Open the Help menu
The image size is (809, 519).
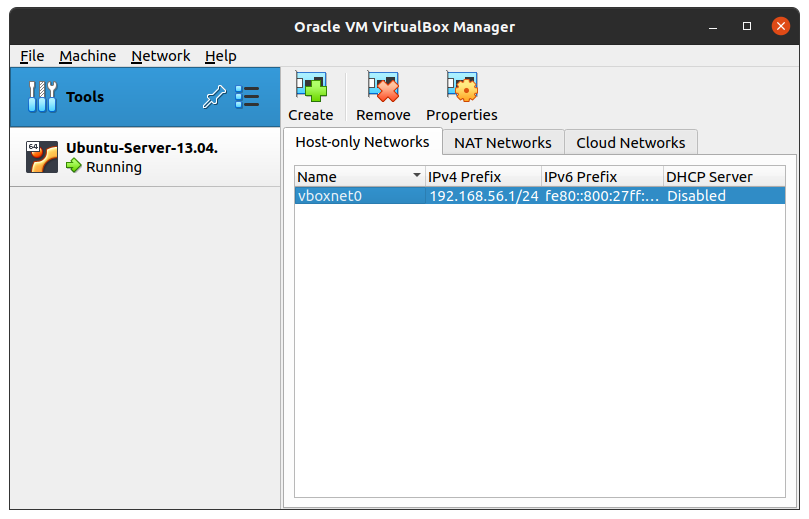pyautogui.click(x=220, y=56)
